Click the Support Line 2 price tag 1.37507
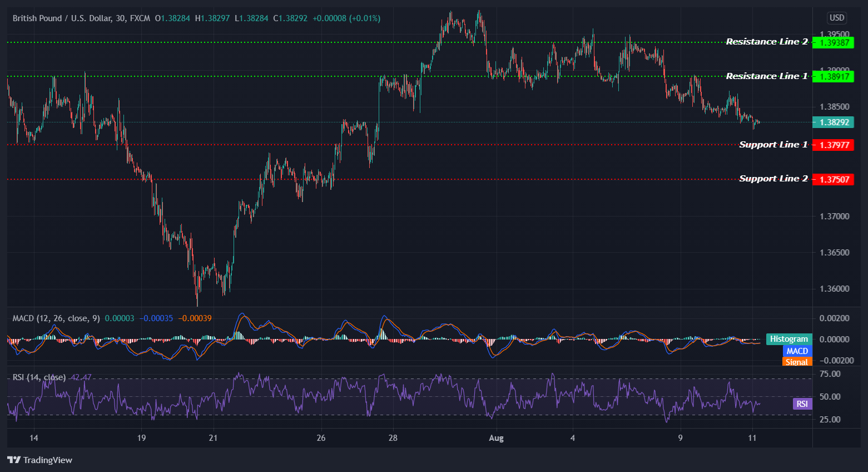 coord(834,179)
